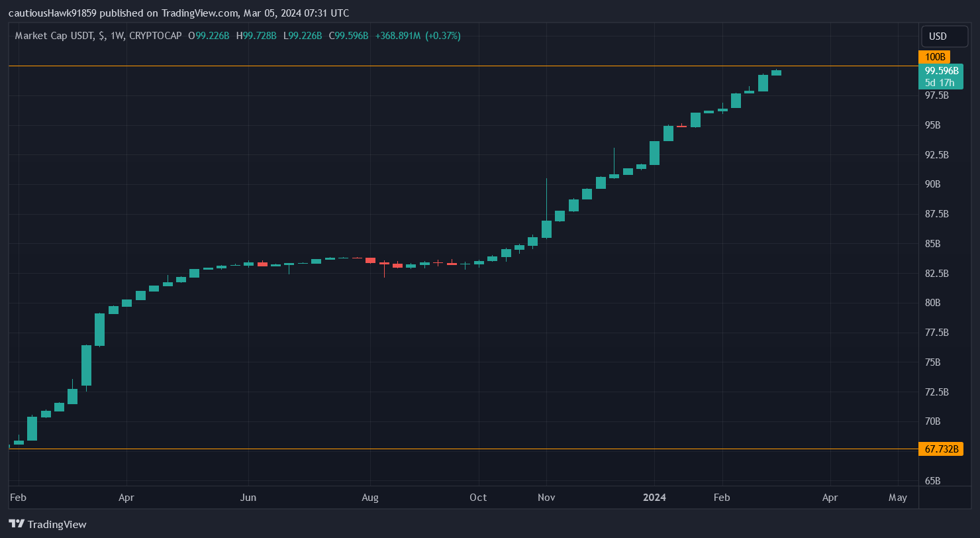Viewport: 980px width, 538px height.
Task: Click the orange 100B level marker on price scale
Action: (x=935, y=57)
